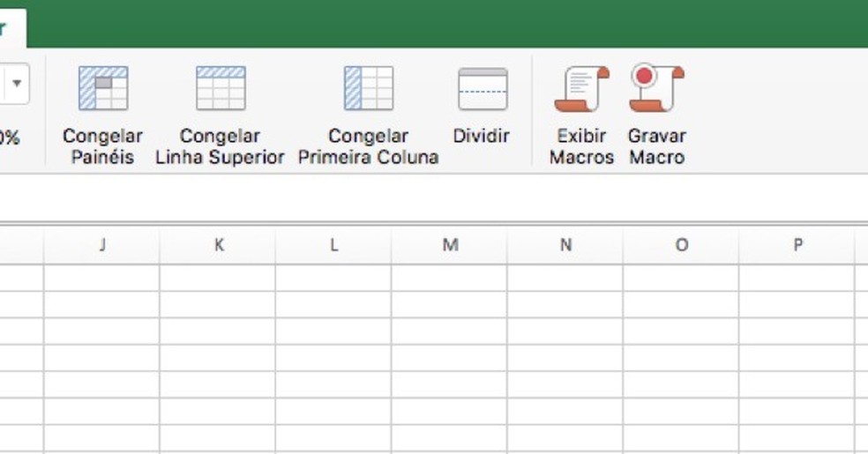Click the formula bar input area

pyautogui.click(x=441, y=197)
